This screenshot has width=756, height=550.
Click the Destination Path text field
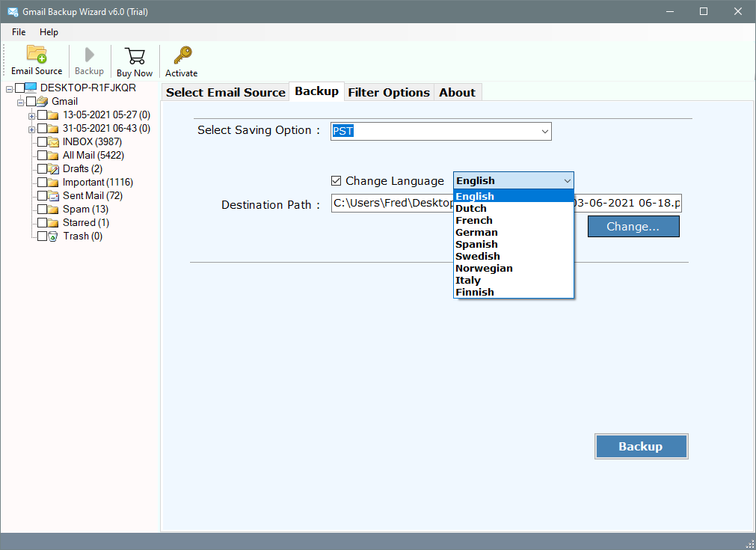click(x=506, y=203)
